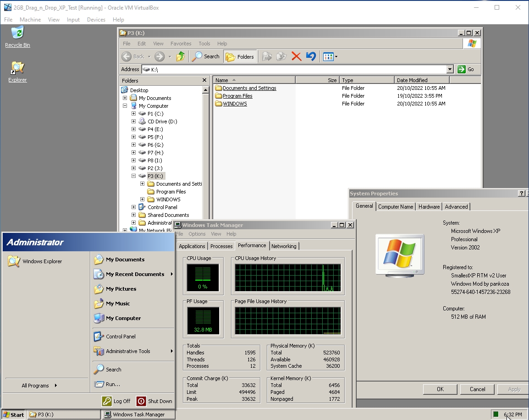This screenshot has width=529, height=420.
Task: Click the Start button on taskbar
Action: point(13,414)
